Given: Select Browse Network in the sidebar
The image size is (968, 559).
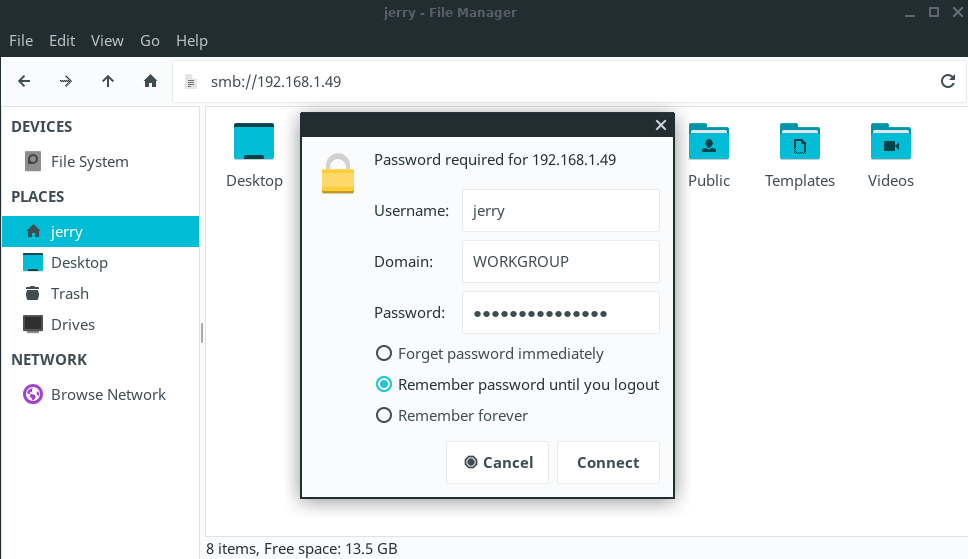Looking at the screenshot, I should [108, 394].
